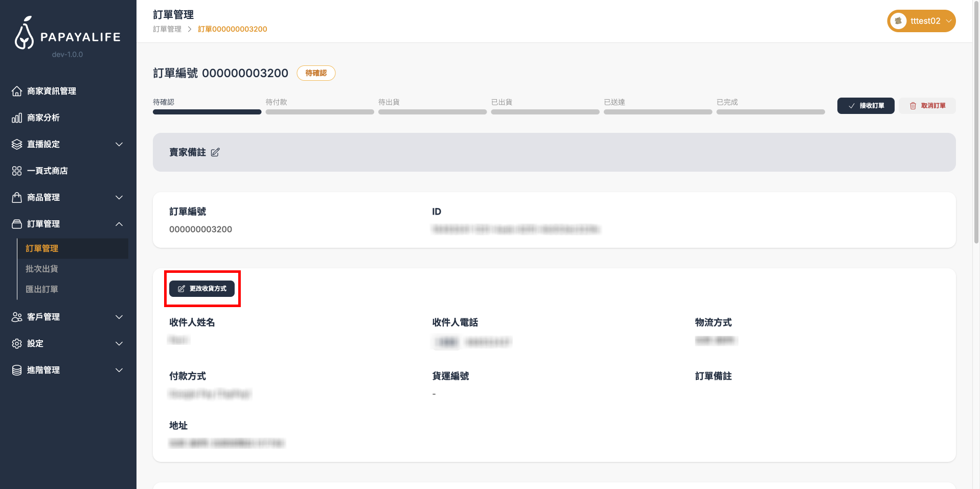The image size is (980, 489).
Task: Open the tttest02 account dropdown arrow
Action: (x=948, y=21)
